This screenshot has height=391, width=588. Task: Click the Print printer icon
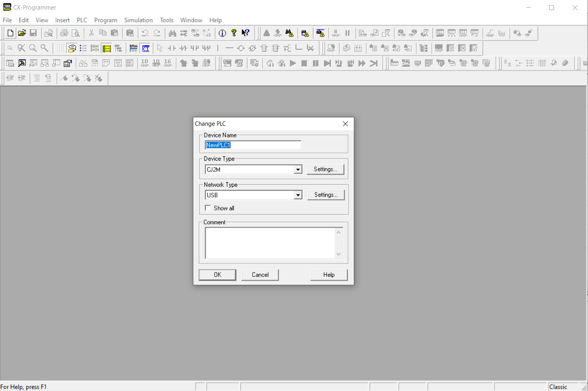pos(64,33)
